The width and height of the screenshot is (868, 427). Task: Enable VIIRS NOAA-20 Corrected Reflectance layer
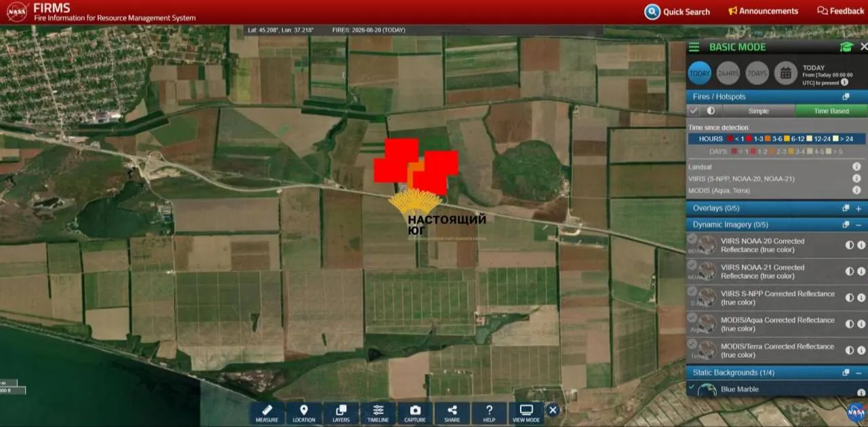[692, 240]
